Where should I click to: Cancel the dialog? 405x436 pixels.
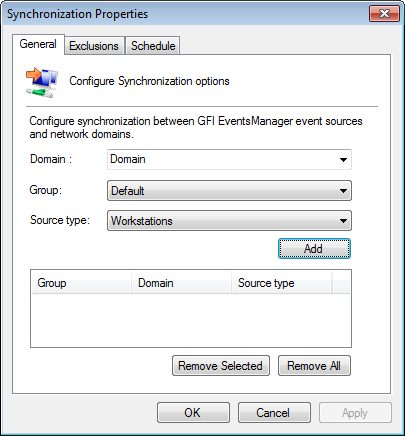click(274, 413)
